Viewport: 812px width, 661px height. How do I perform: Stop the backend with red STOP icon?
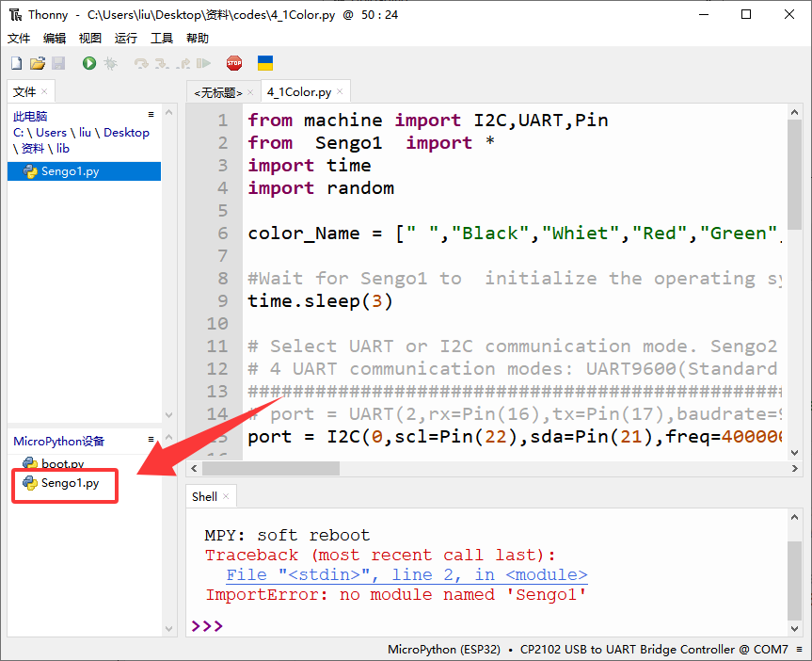point(234,63)
